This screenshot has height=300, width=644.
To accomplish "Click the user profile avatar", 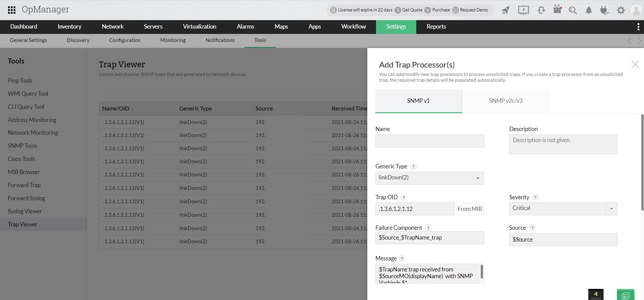I will (x=636, y=10).
